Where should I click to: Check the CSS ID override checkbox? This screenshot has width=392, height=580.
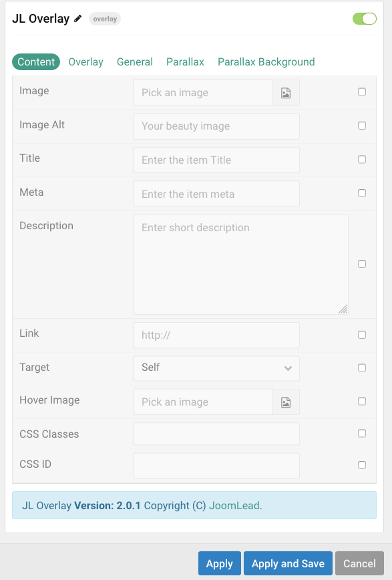tap(361, 464)
